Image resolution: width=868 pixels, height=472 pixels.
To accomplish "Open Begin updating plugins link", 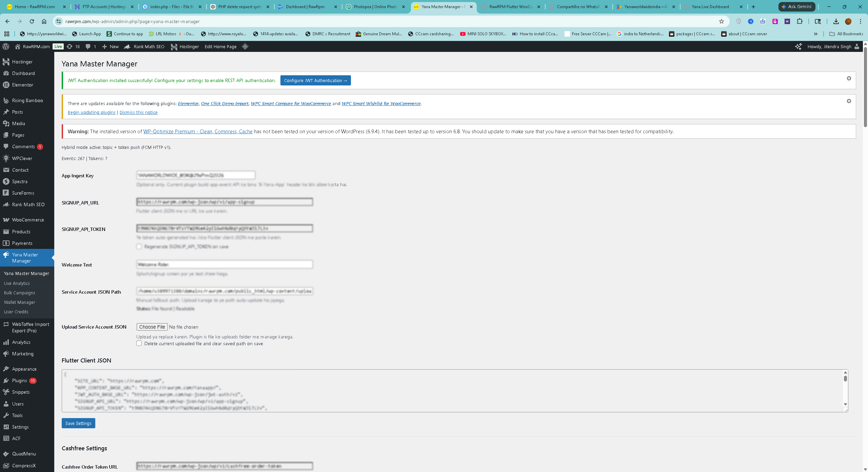I will click(91, 112).
